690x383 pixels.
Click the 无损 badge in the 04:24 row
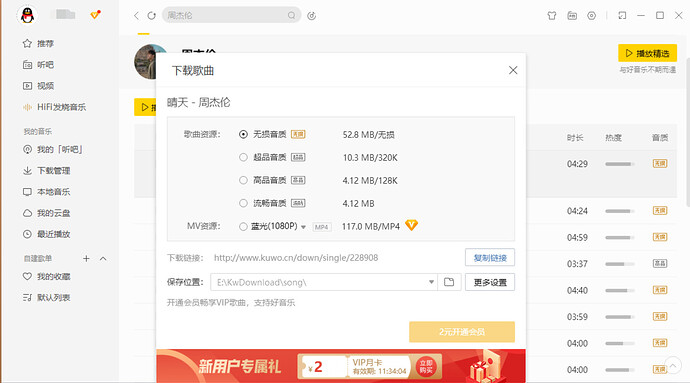pos(660,210)
